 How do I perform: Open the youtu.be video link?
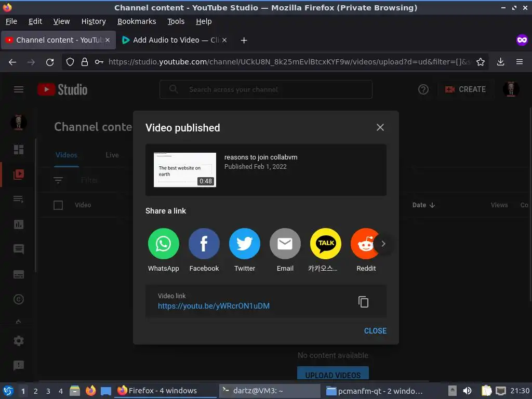click(214, 305)
